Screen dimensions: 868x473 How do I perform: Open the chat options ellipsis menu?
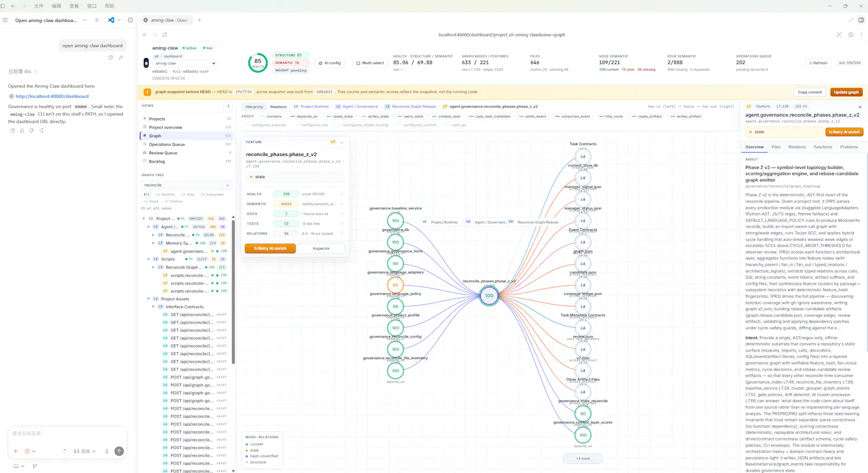(x=85, y=20)
